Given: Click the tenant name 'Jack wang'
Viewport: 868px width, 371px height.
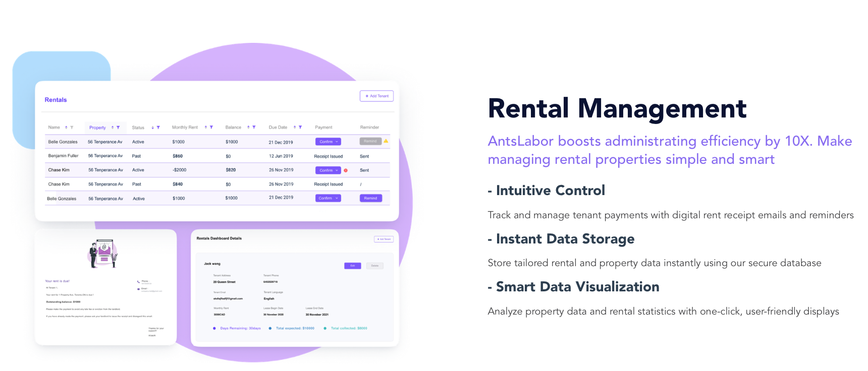Looking at the screenshot, I should 212,264.
